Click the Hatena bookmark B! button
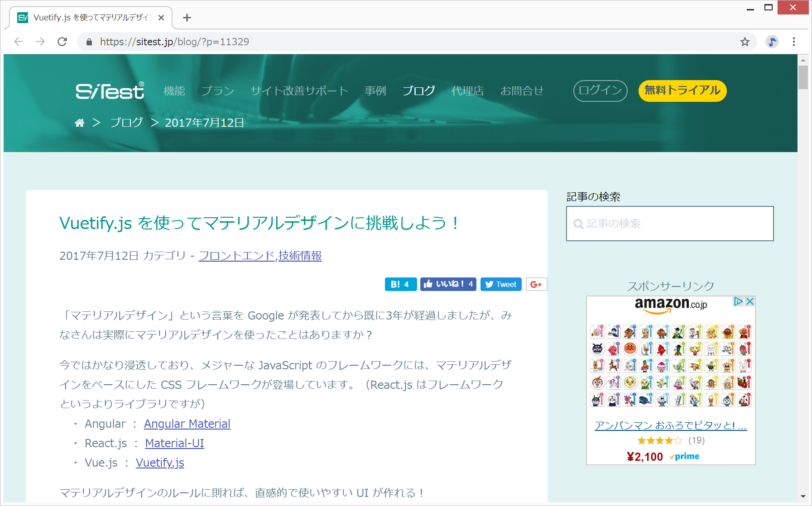 [x=400, y=284]
